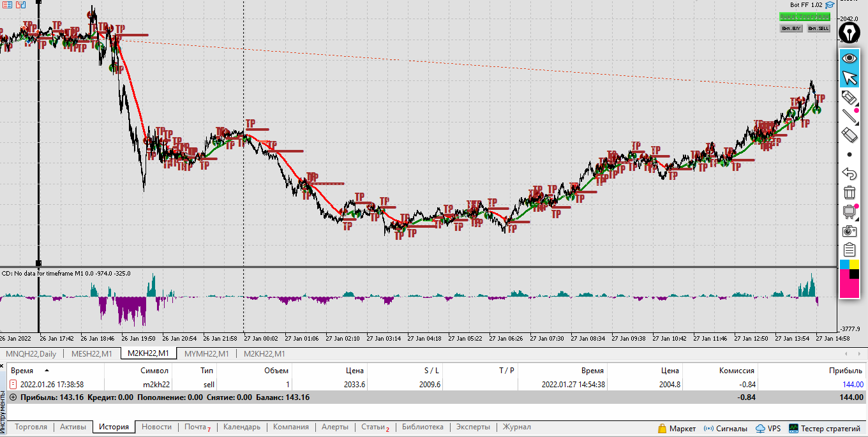Click the pen nib circular icon

(x=849, y=32)
